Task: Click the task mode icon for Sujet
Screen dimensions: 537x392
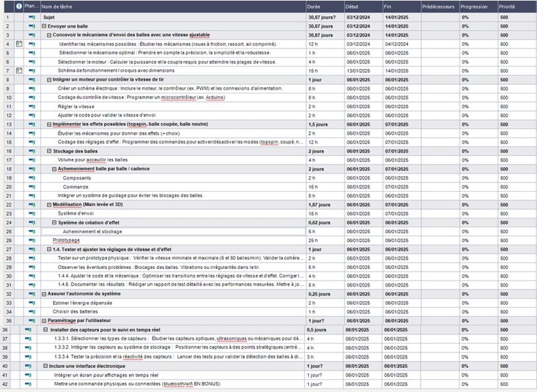Action: (32, 17)
